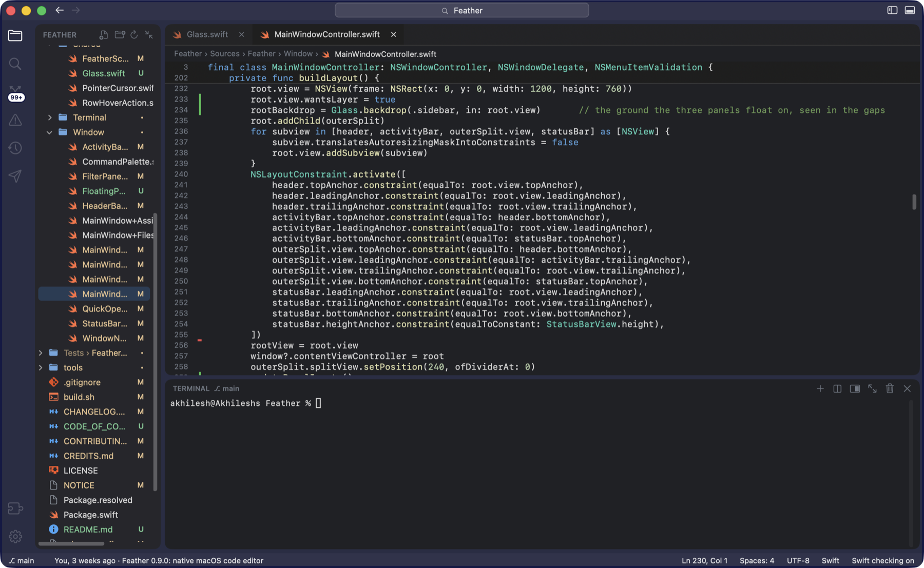Change language mode via Swift status item
924x568 pixels.
830,560
